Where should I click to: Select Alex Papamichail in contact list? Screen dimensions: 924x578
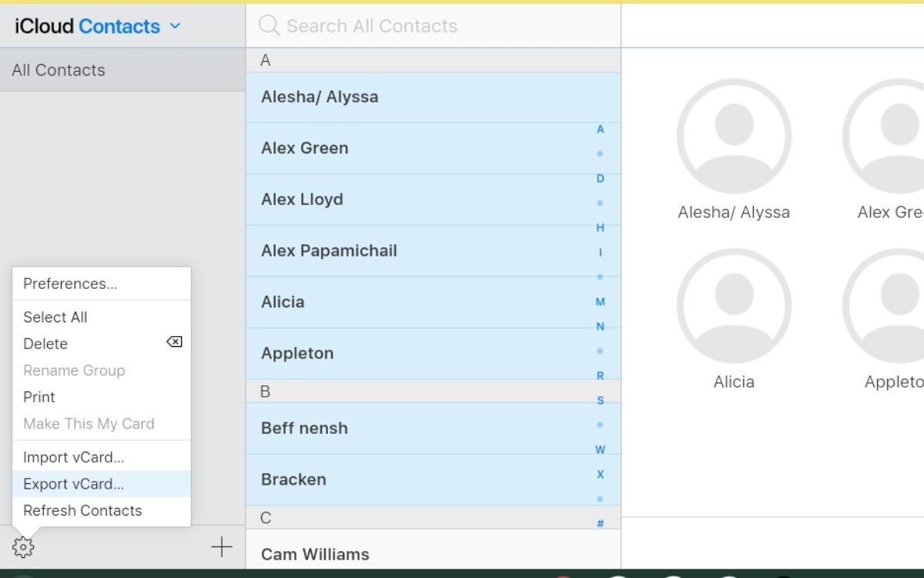pyautogui.click(x=329, y=250)
